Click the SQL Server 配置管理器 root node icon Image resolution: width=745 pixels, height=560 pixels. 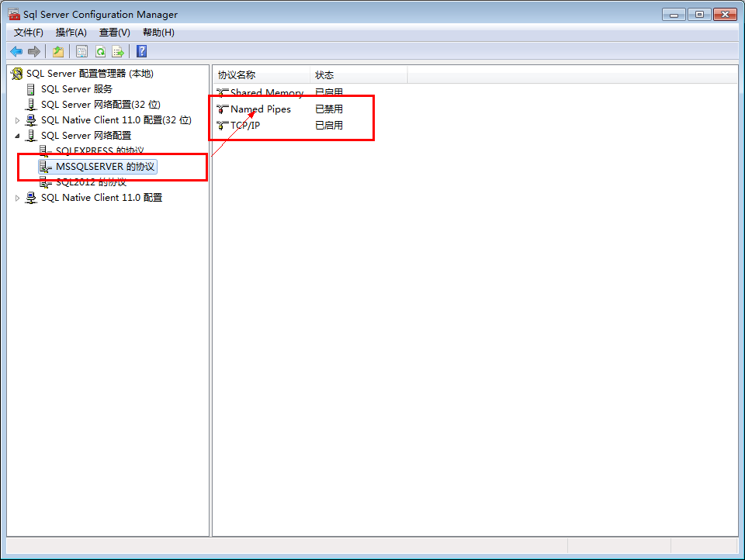pos(17,74)
